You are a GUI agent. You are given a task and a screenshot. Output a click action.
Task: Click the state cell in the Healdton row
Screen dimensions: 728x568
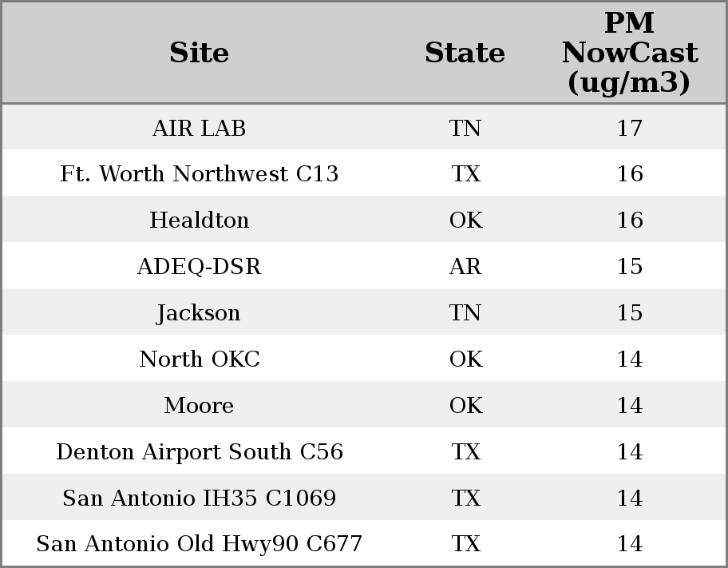[465, 220]
